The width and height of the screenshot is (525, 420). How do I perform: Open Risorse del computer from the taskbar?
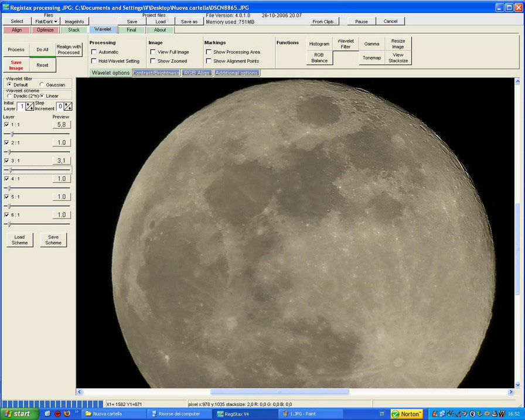180,414
